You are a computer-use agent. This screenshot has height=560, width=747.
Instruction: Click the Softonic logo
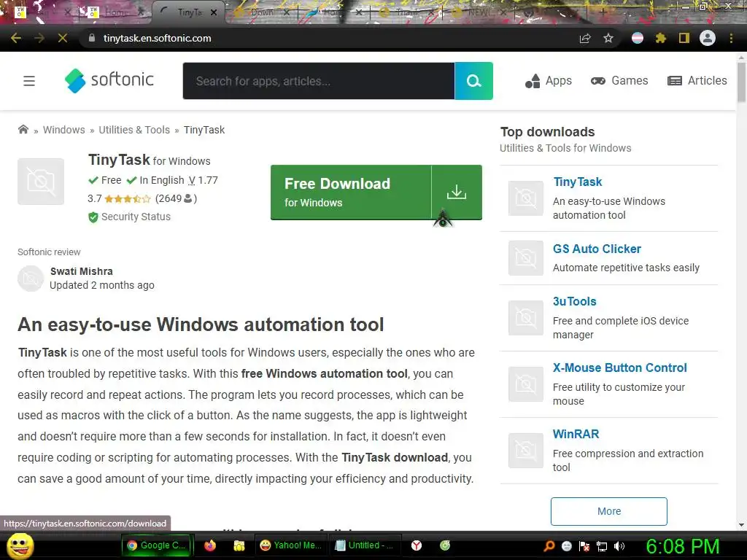109,80
